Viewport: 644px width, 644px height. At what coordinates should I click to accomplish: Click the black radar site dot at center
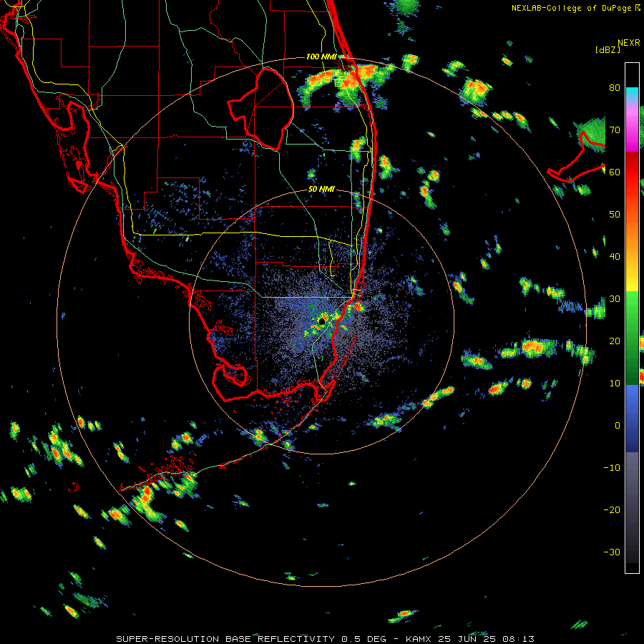[x=321, y=321]
